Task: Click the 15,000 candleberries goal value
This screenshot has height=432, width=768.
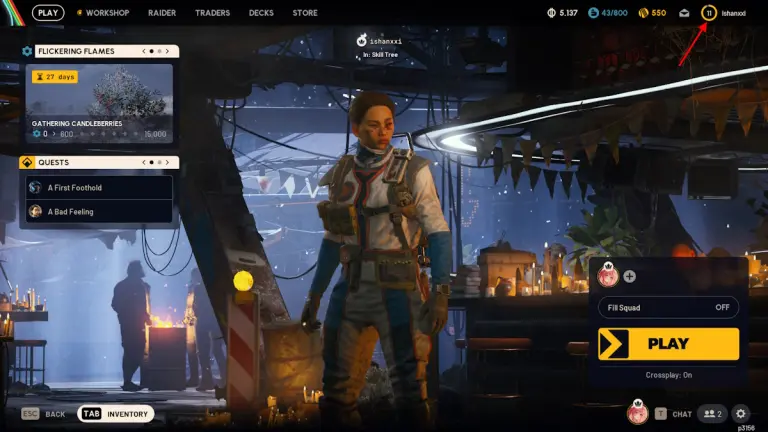Action: tap(155, 134)
